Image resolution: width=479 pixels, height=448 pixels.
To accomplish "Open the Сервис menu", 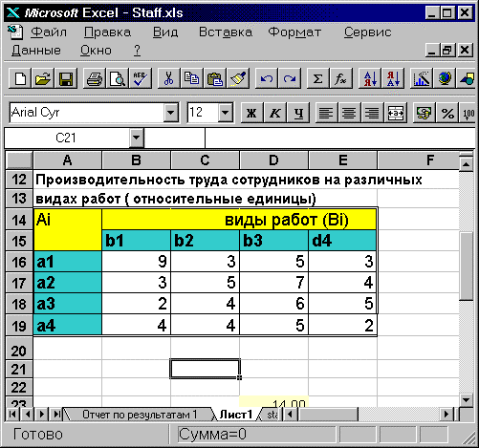I will [x=367, y=32].
